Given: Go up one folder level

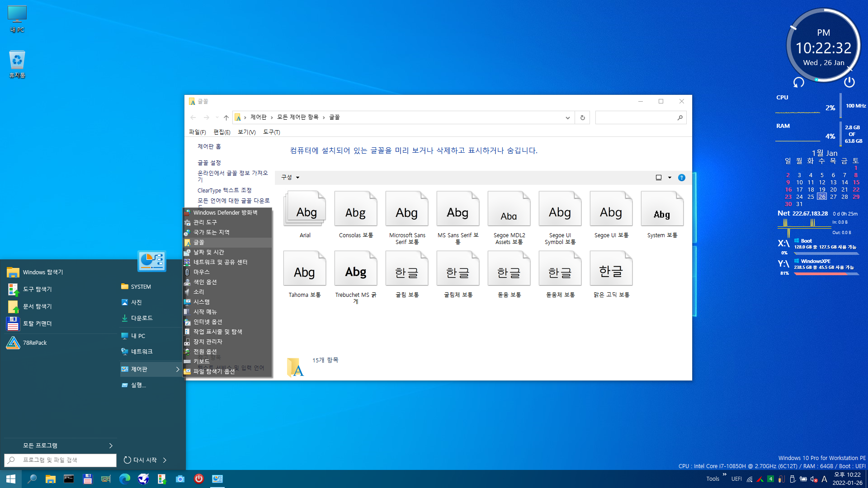Looking at the screenshot, I should [x=226, y=117].
